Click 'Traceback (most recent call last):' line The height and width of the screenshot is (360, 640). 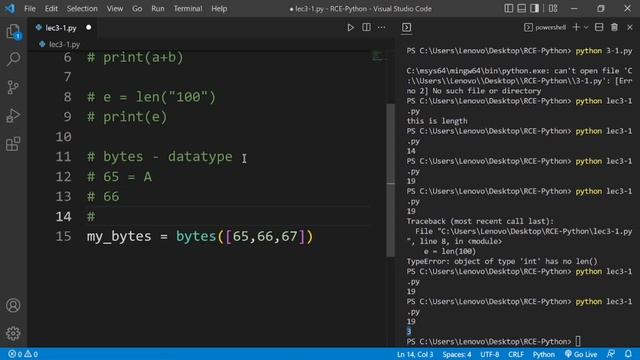[x=480, y=221]
